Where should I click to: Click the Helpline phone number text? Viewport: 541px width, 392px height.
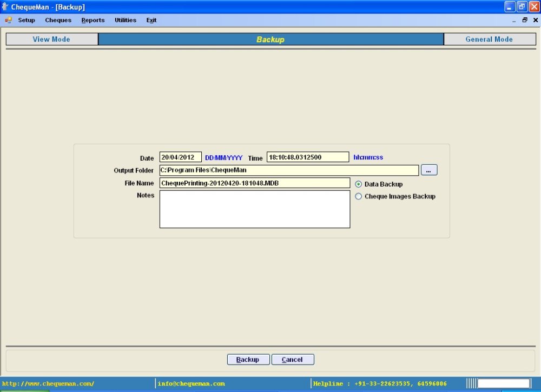[x=380, y=383]
